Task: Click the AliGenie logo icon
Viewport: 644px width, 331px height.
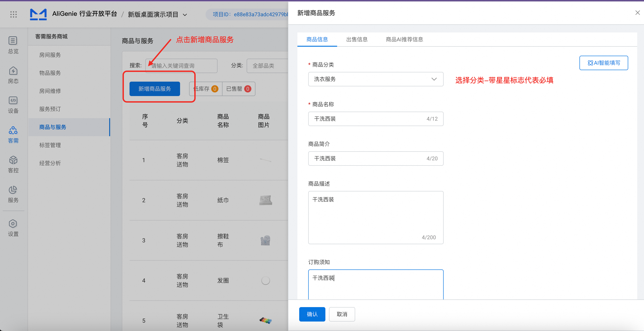Action: [38, 14]
